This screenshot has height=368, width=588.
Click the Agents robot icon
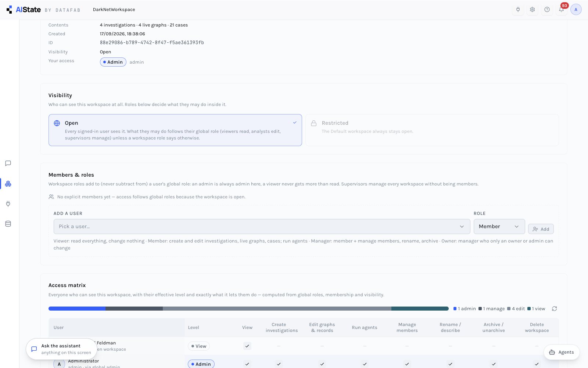(552, 352)
